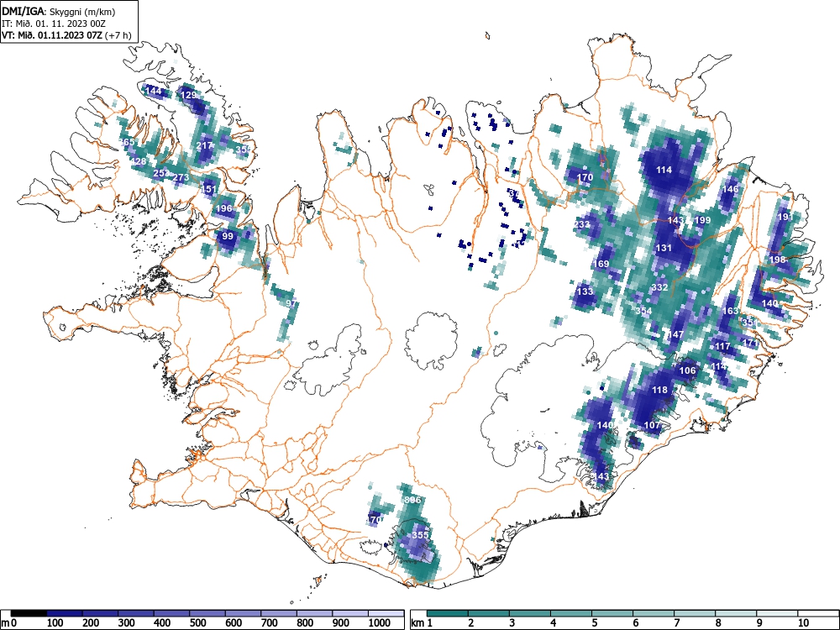Click the visibility value 332 on the map
This screenshot has width=840, height=630.
pos(660,287)
